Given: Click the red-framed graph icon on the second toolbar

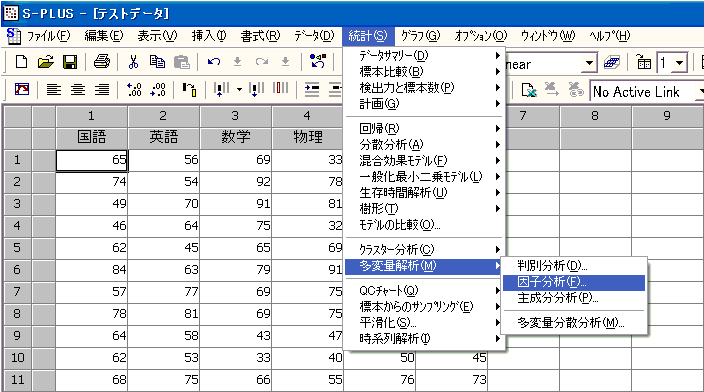Looking at the screenshot, I should point(22,89).
